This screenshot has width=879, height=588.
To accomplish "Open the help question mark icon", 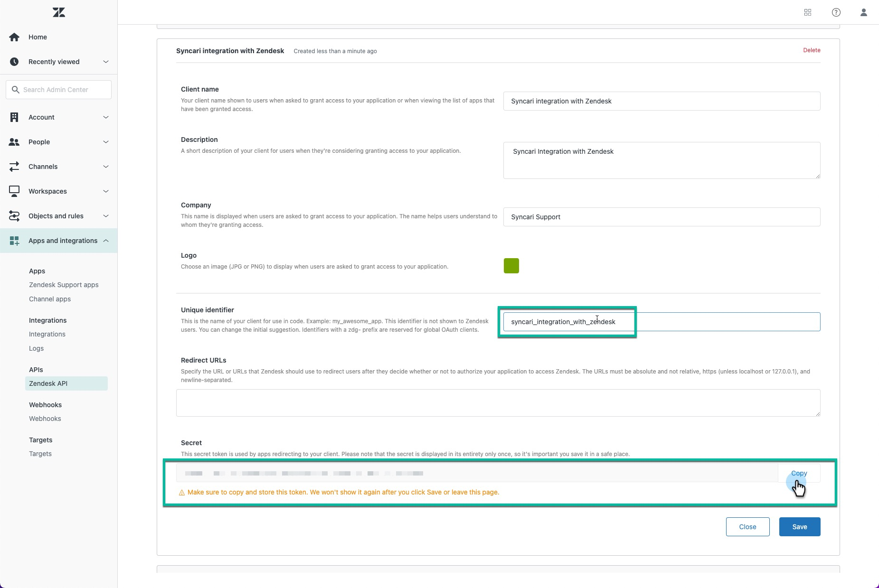I will click(x=836, y=12).
